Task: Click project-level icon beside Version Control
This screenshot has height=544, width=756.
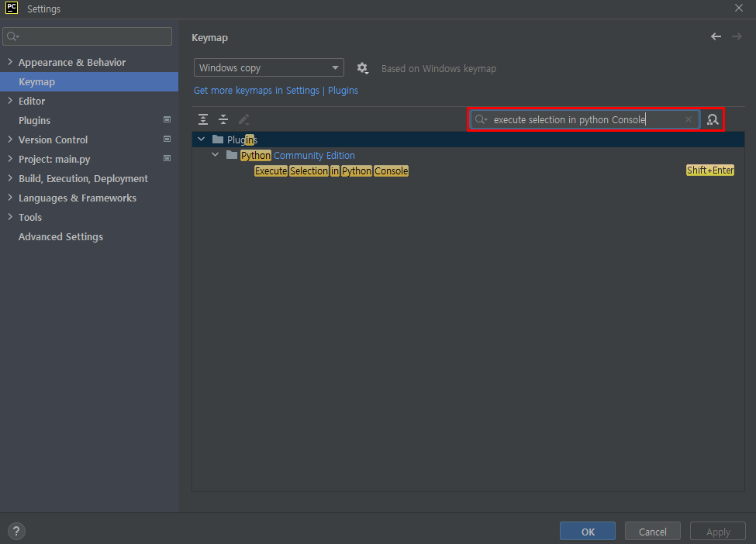Action: tap(167, 139)
